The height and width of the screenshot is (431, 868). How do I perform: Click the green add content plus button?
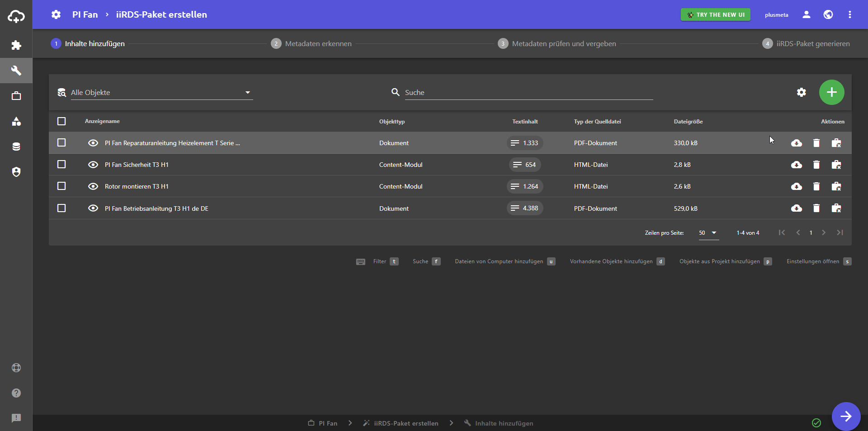click(831, 92)
